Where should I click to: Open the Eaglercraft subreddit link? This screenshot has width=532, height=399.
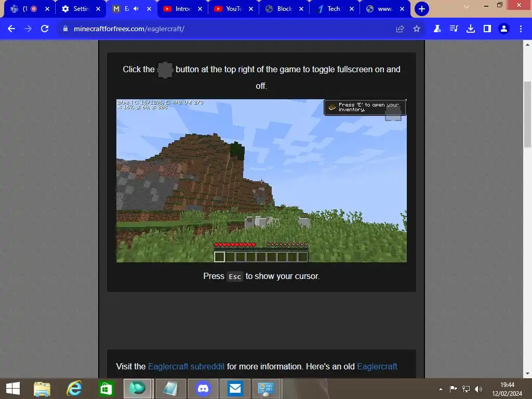(x=187, y=366)
